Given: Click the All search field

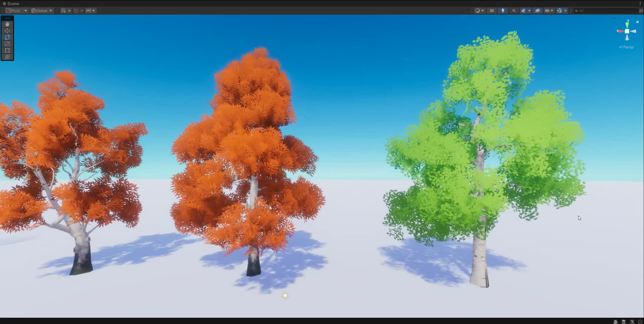Looking at the screenshot, I should [x=600, y=10].
